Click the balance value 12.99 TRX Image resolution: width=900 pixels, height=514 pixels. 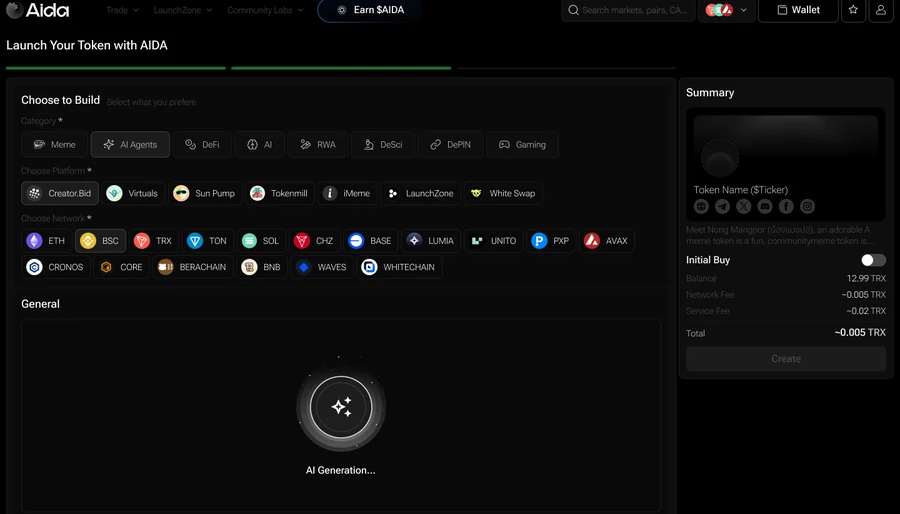tap(866, 278)
